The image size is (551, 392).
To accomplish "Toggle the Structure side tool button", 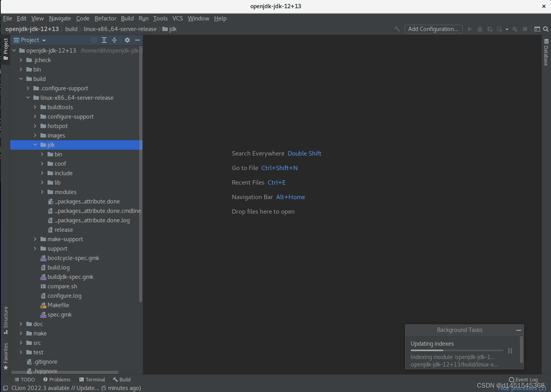I will [6, 320].
